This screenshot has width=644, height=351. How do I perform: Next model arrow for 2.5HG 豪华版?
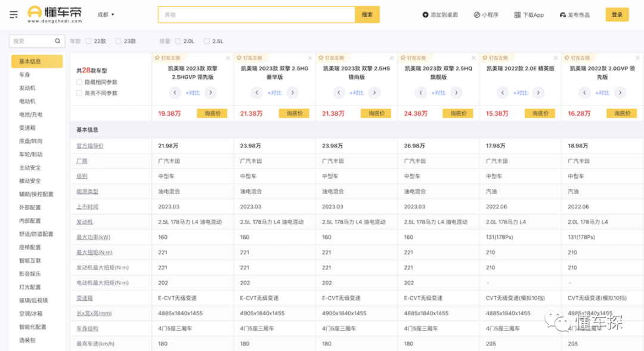(x=292, y=93)
